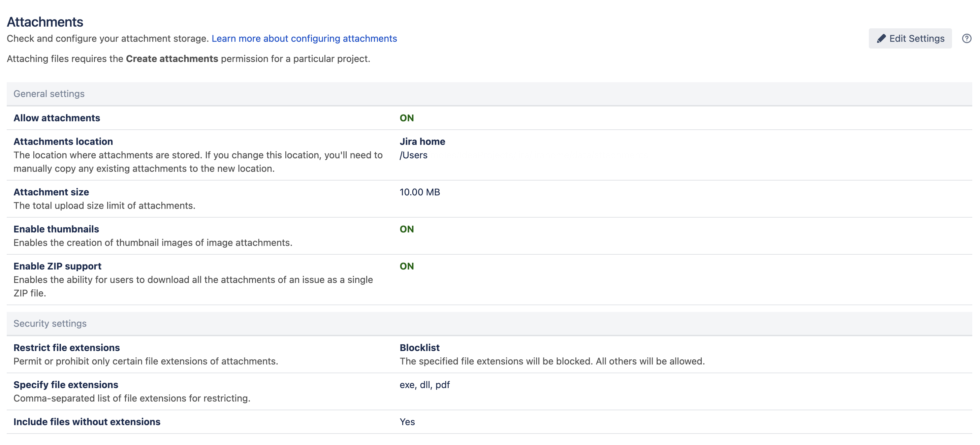Click the Allow attachments ON status
Screen dimensions: 980x445
pyautogui.click(x=406, y=118)
